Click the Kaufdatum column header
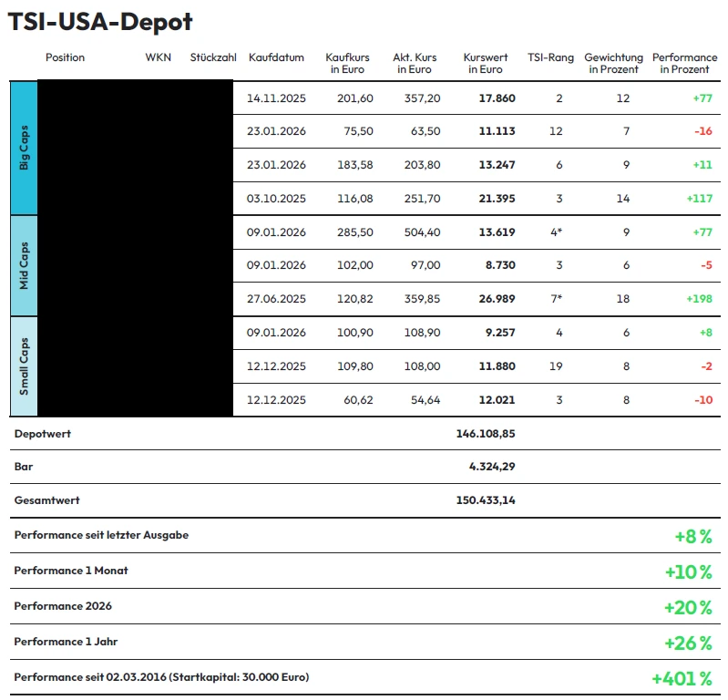This screenshot has height=700, width=728. tap(276, 57)
